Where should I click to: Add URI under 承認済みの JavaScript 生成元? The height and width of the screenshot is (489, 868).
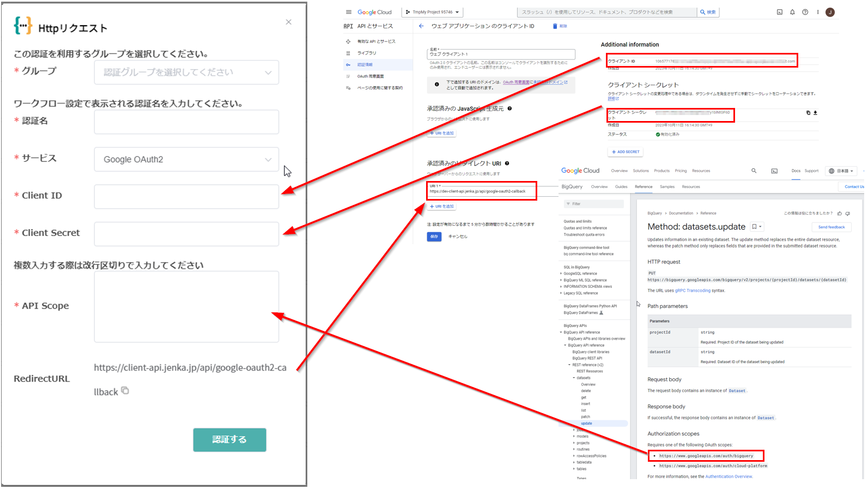tap(442, 133)
